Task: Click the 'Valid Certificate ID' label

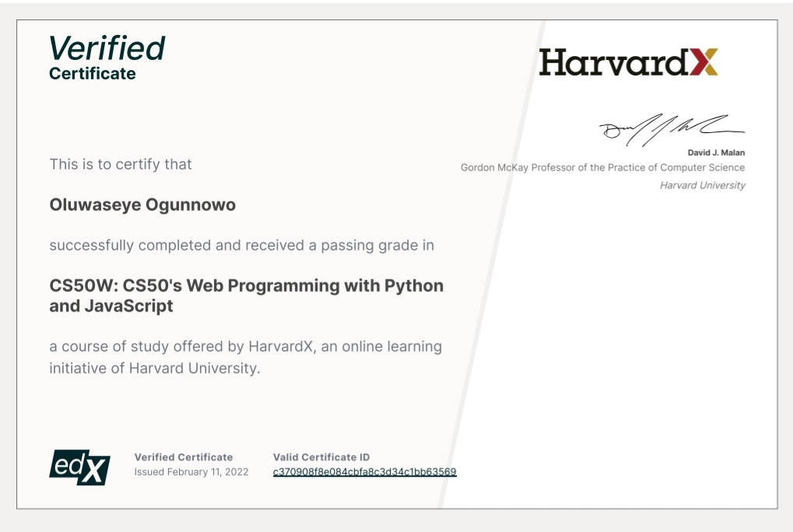Action: (321, 457)
